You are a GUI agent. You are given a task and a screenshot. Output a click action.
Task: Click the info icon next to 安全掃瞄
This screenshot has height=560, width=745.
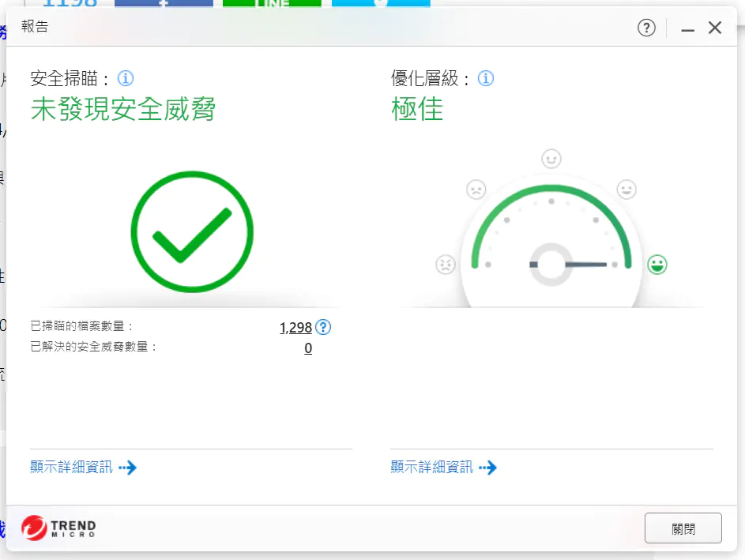126,78
